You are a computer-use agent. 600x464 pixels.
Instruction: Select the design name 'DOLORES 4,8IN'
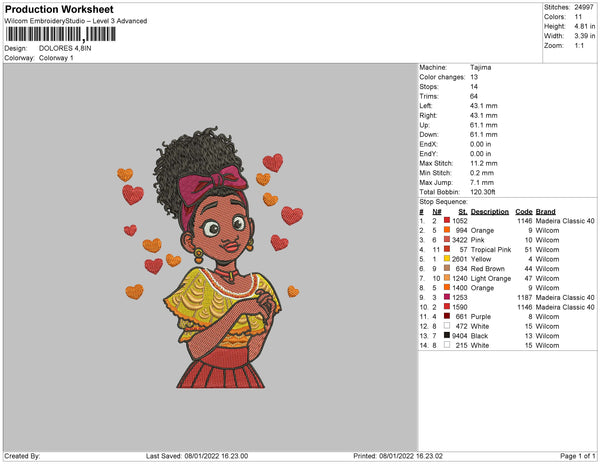click(65, 48)
